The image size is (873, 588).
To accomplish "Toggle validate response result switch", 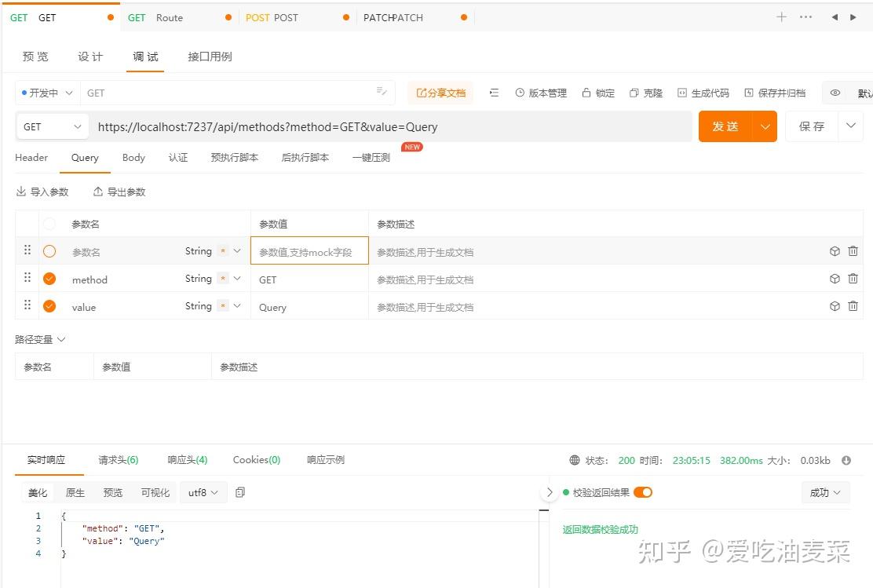I will [642, 492].
